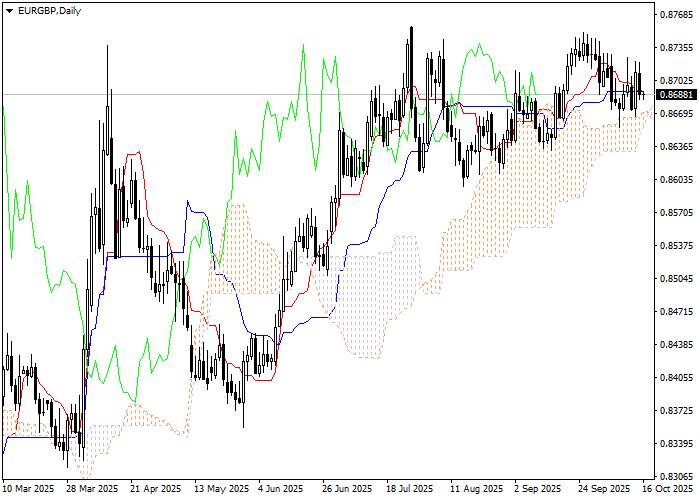Click the 10 Mar 2025 date label
This screenshot has width=700, height=500.
click(x=29, y=489)
